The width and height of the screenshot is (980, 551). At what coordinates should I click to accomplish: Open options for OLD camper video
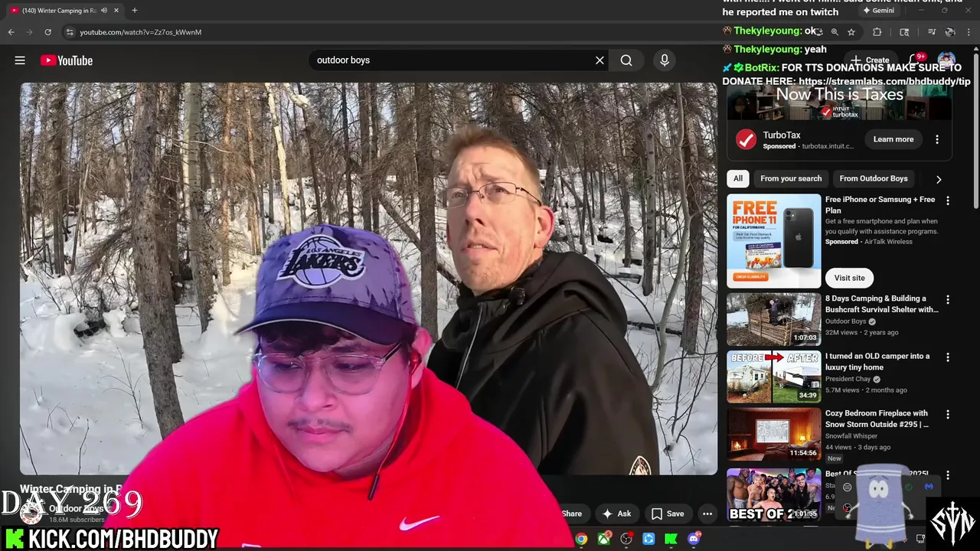[948, 357]
